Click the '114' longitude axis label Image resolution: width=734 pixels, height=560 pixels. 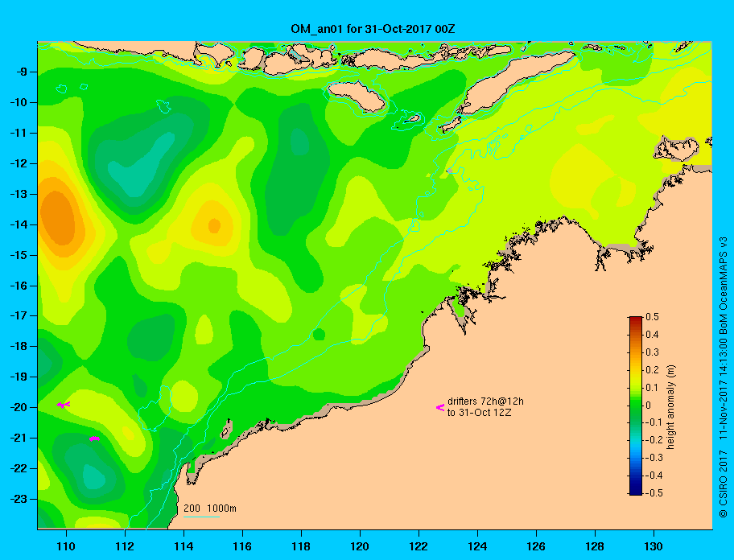184,546
